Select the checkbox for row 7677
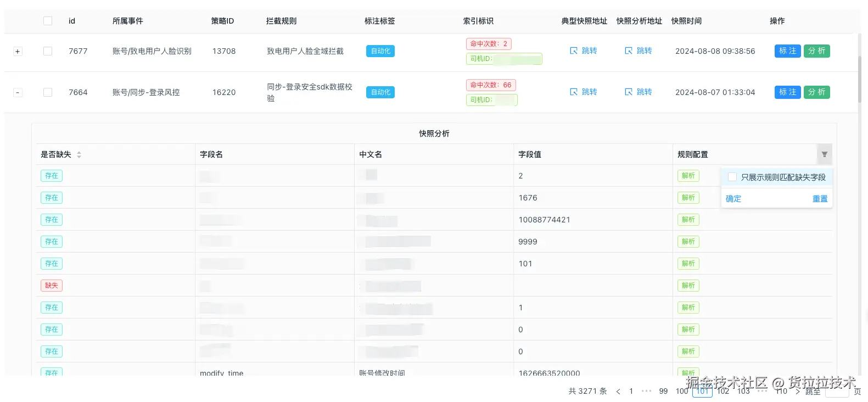 coord(48,51)
